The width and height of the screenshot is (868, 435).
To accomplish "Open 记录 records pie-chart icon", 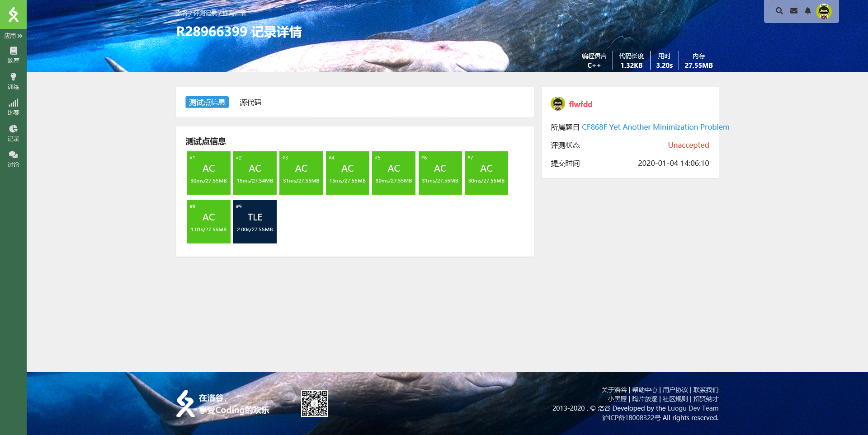I will (13, 133).
